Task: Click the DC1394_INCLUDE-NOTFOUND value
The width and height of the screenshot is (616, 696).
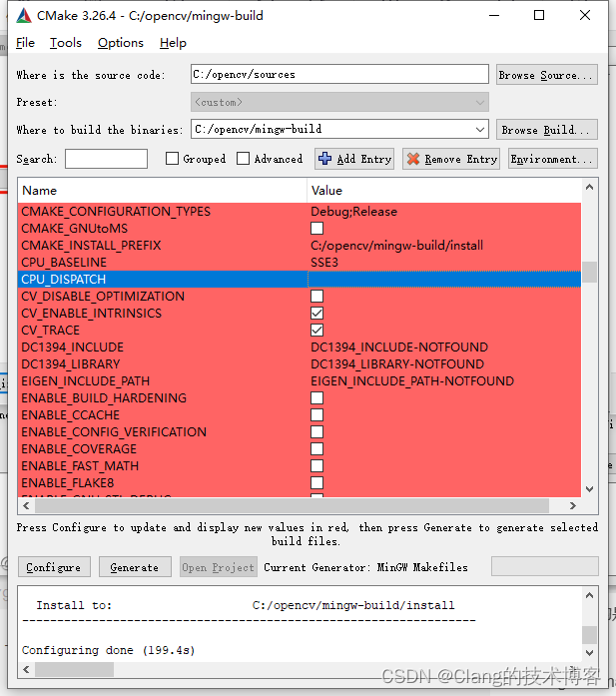Action: click(399, 348)
